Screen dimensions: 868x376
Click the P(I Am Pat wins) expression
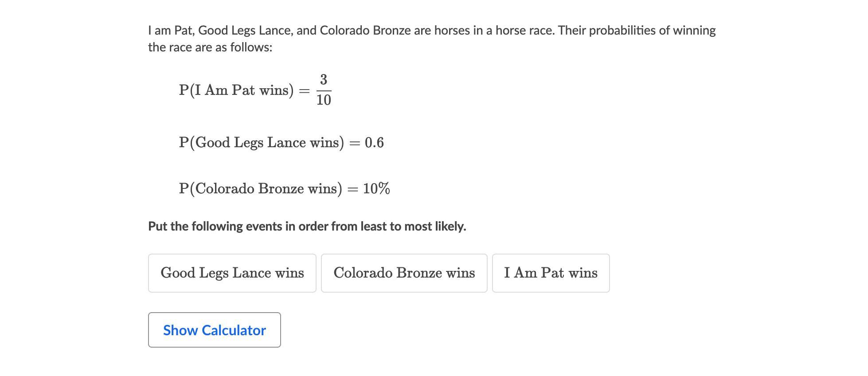[236, 90]
